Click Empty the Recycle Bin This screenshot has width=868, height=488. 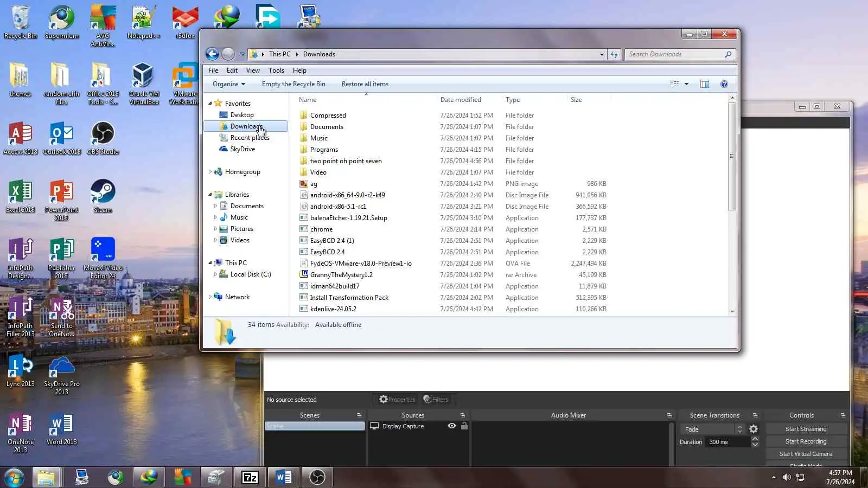click(x=293, y=84)
